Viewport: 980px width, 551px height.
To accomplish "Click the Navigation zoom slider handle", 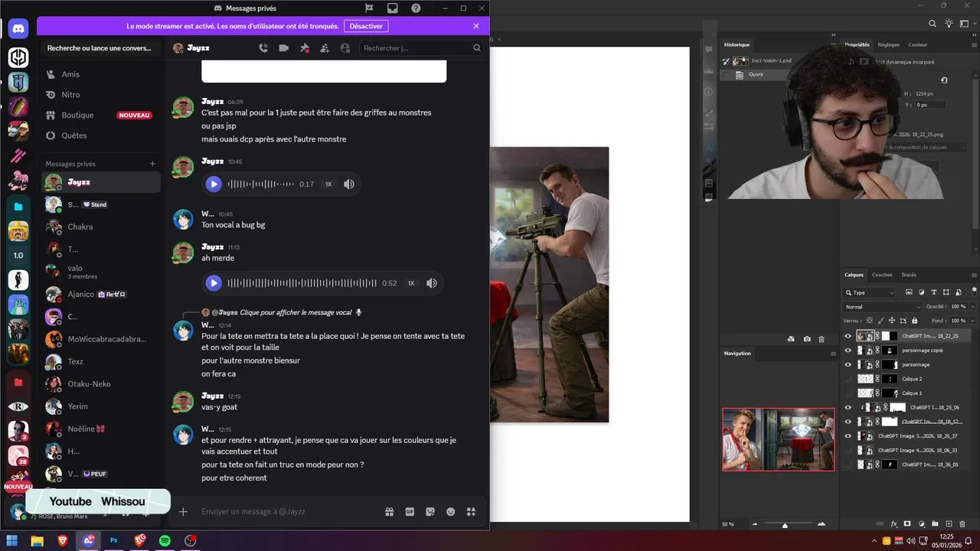I will [785, 525].
